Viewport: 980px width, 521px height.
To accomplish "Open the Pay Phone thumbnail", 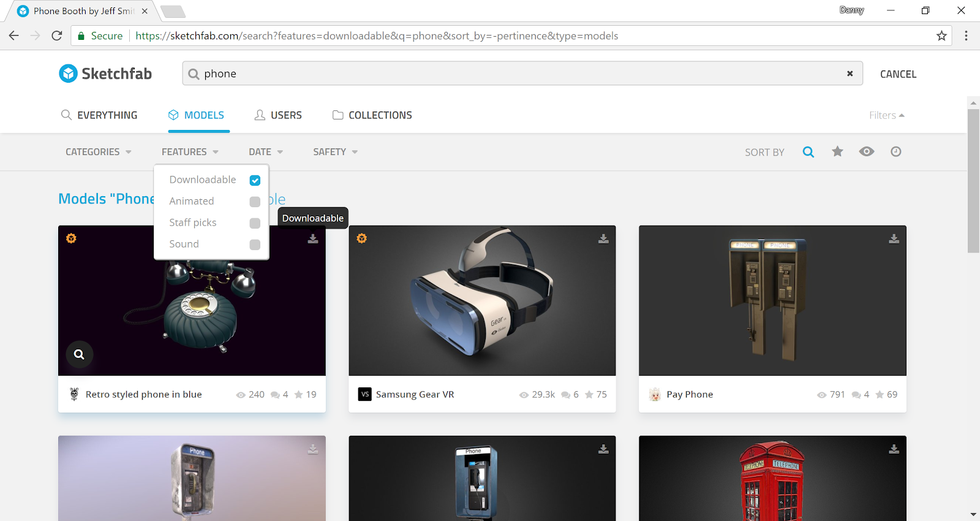I will point(772,300).
